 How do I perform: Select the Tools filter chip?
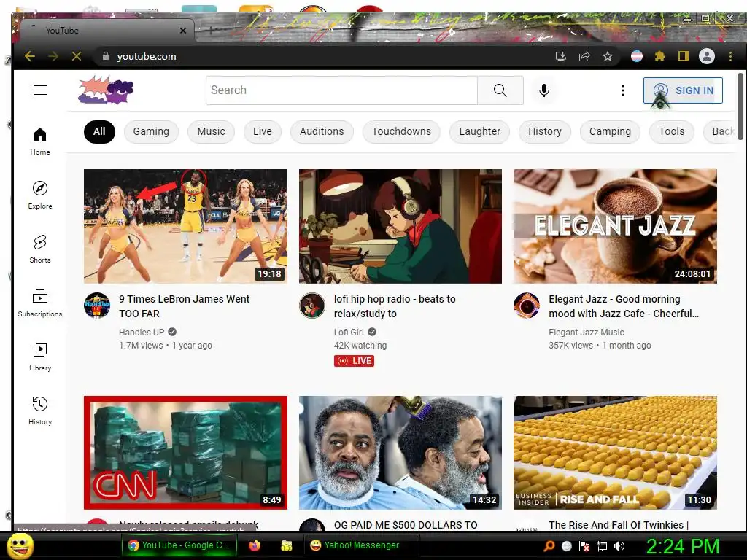coord(671,131)
